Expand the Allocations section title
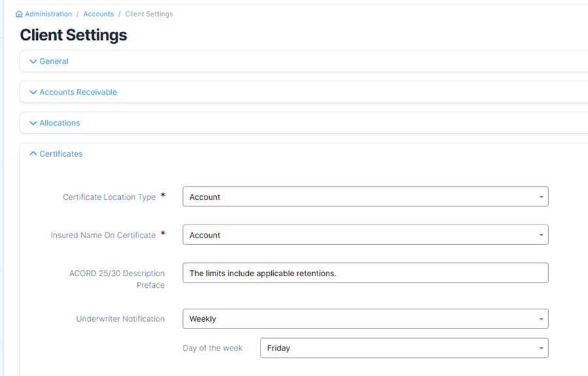The height and width of the screenshot is (376, 588). 59,123
